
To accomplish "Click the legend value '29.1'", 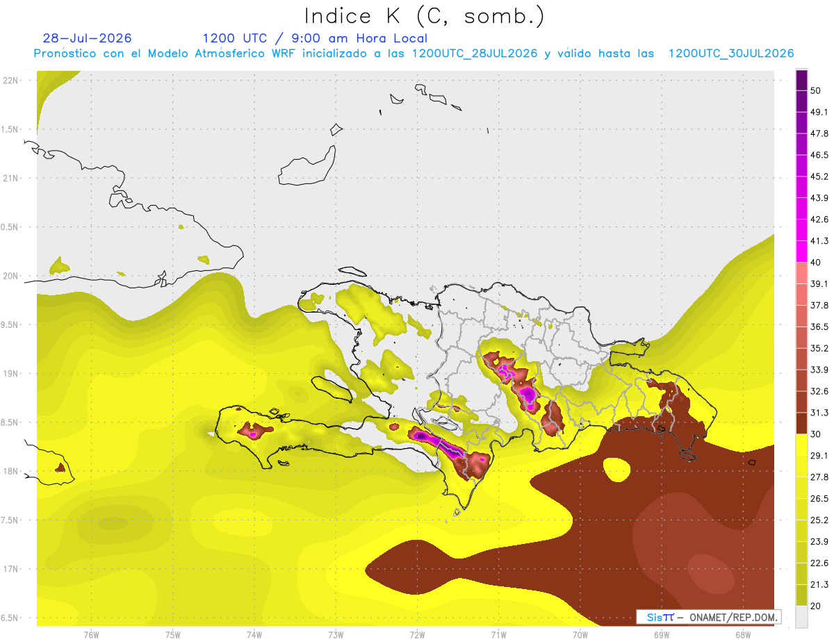I will [819, 456].
